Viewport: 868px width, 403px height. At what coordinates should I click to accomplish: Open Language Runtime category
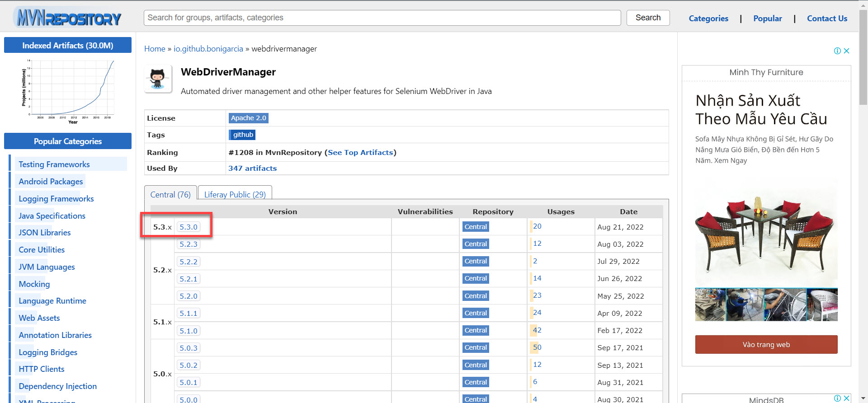[52, 301]
